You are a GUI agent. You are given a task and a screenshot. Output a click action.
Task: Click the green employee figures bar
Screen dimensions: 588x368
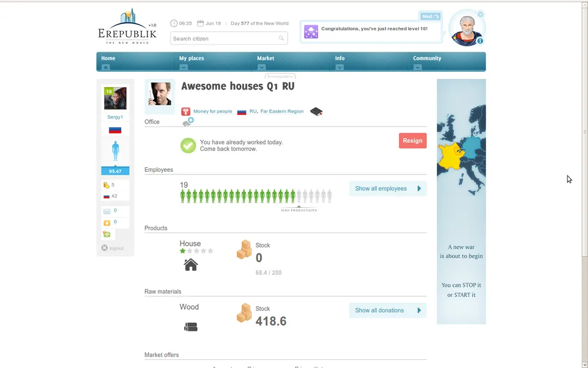(238, 196)
